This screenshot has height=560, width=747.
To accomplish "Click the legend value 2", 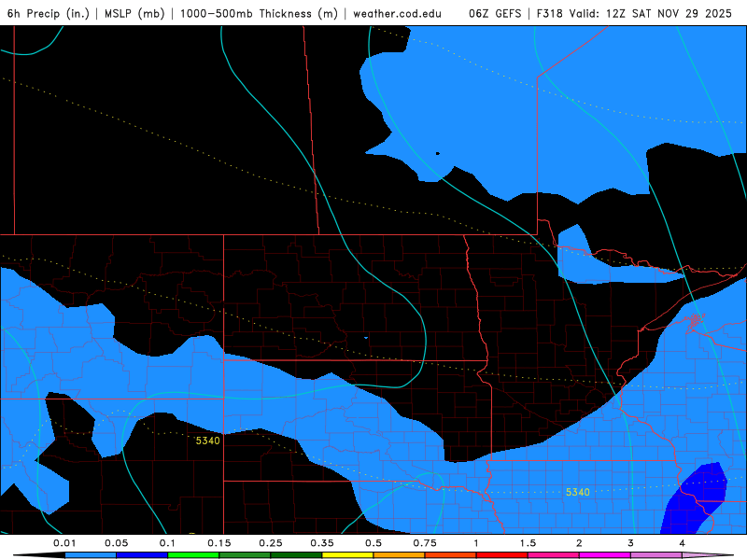I will tap(579, 543).
